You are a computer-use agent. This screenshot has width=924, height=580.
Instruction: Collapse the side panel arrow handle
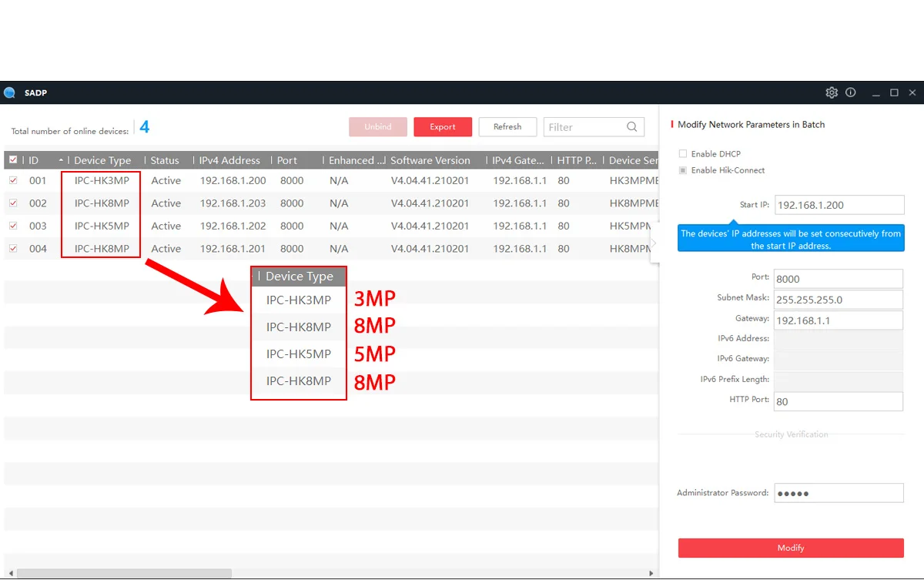654,243
